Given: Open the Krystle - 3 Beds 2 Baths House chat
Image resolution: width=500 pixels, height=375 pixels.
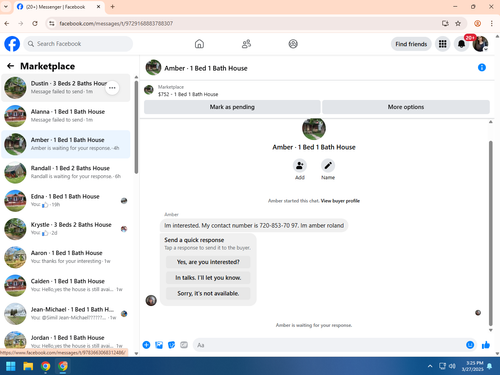Looking at the screenshot, I should point(66,229).
